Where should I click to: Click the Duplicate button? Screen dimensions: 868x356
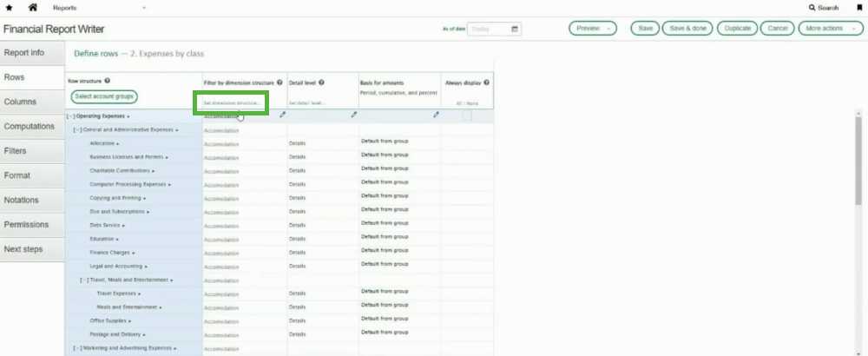(737, 29)
